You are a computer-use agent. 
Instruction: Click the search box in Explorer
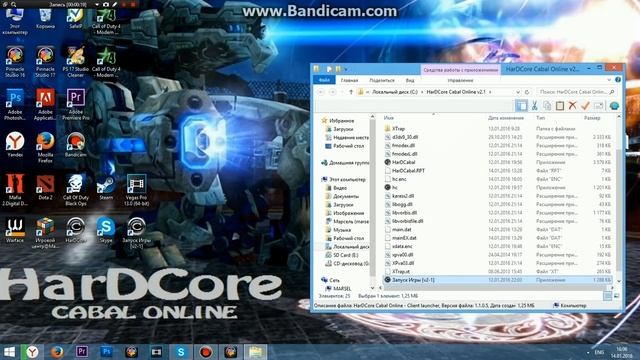(x=576, y=92)
